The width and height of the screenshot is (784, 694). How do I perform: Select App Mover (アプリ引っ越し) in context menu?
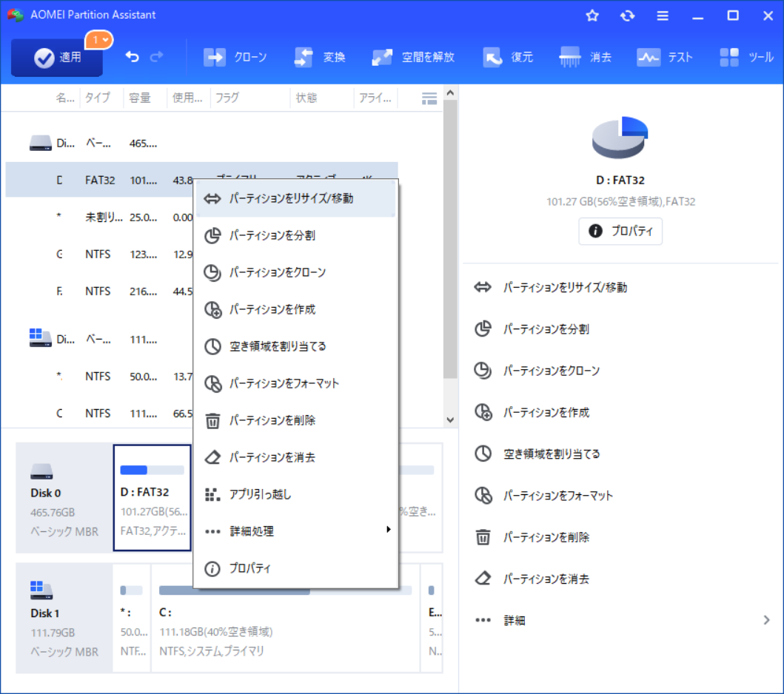[296, 494]
